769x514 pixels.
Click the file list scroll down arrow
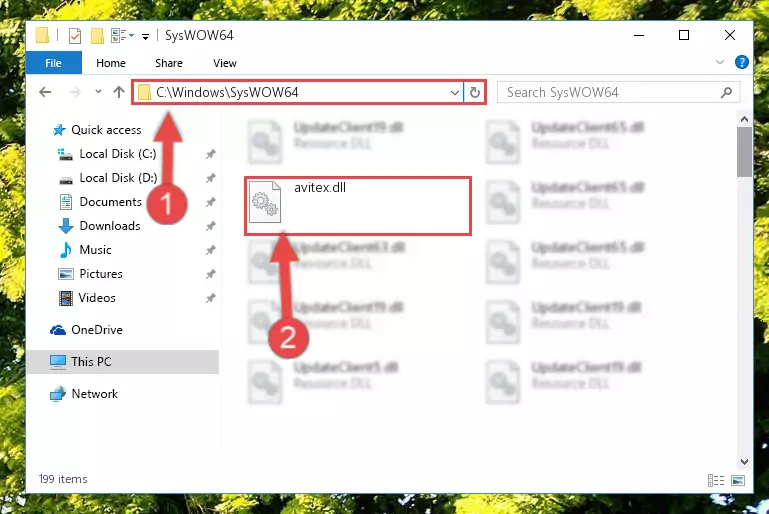(x=744, y=462)
